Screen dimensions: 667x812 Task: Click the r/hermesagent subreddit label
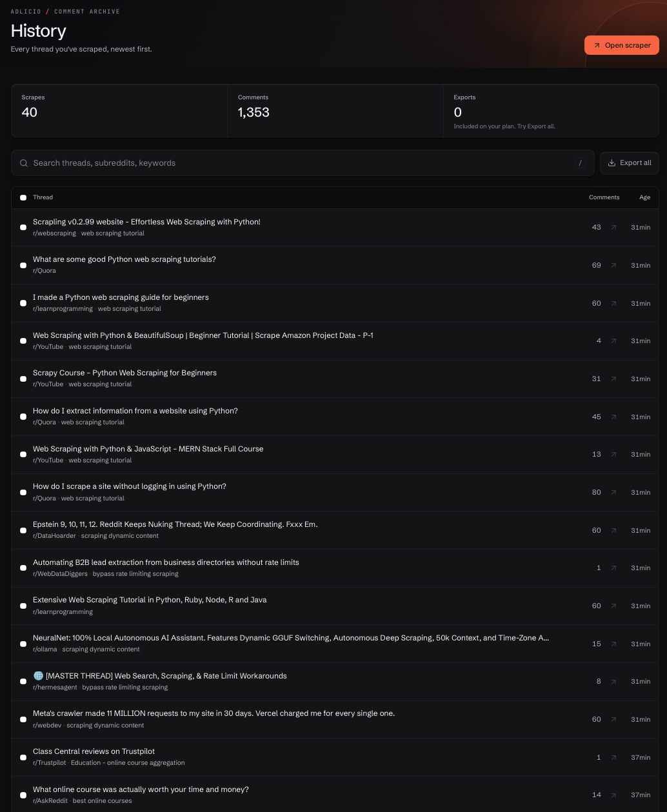click(x=55, y=688)
